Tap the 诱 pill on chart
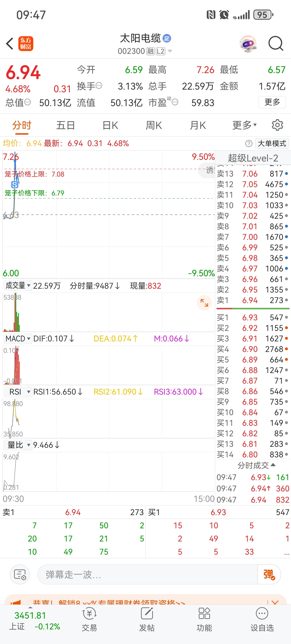291x644 pixels. tap(207, 170)
